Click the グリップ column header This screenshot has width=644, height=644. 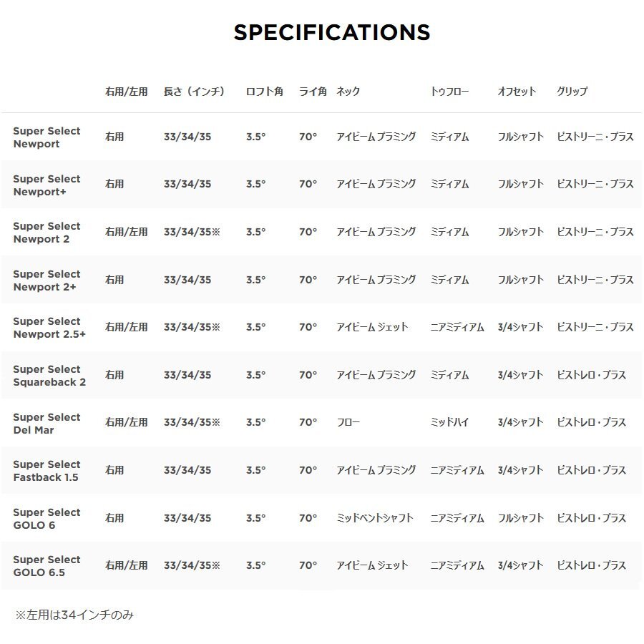pos(572,92)
